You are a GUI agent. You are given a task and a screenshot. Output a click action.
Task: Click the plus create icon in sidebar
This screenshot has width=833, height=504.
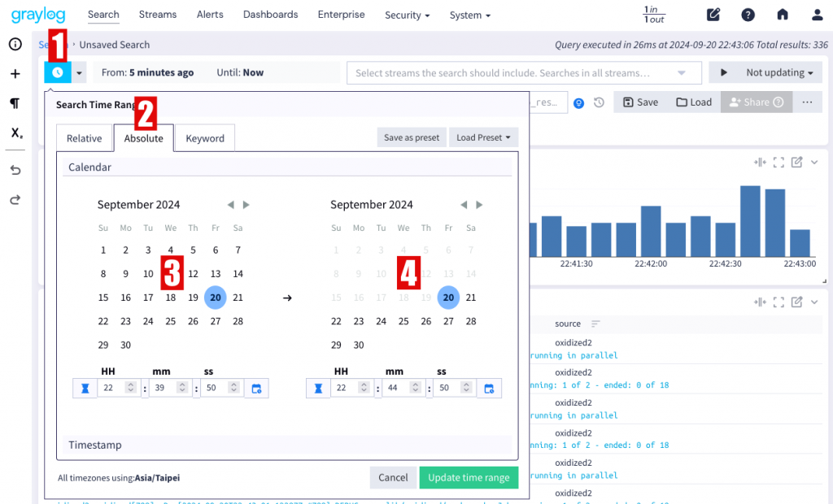[15, 74]
